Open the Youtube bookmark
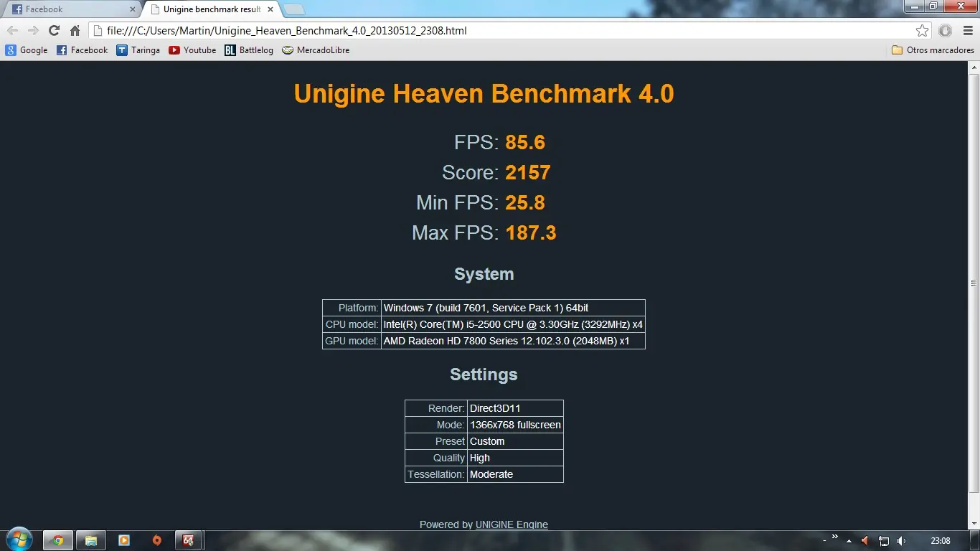 [x=192, y=50]
